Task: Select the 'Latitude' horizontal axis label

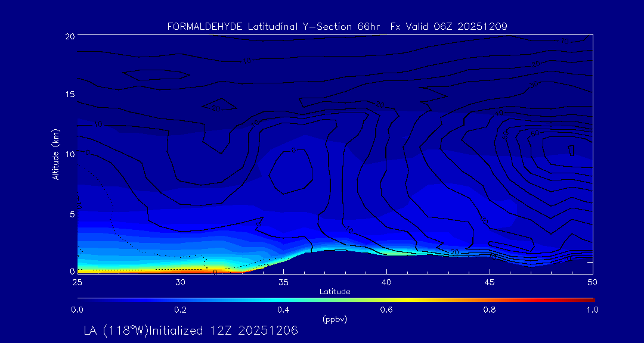Action: pos(335,292)
